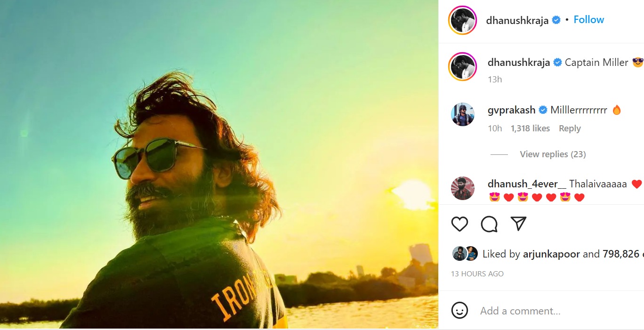Expand View replies (23)

(x=553, y=154)
